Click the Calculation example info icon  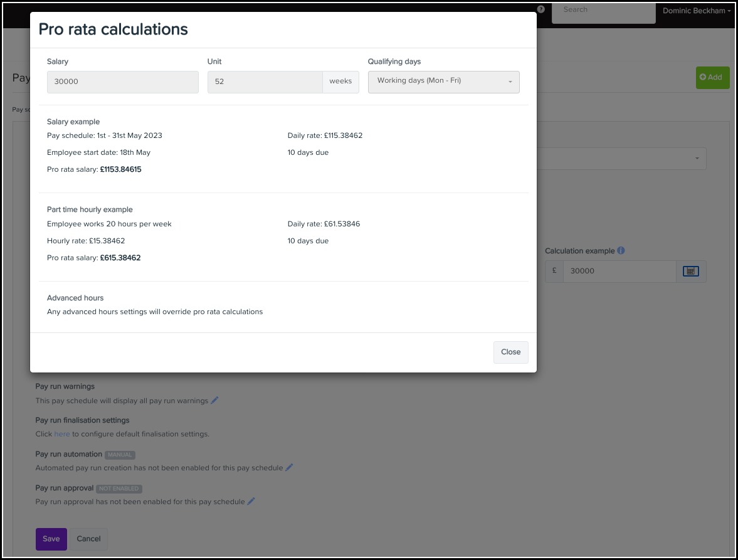point(621,251)
